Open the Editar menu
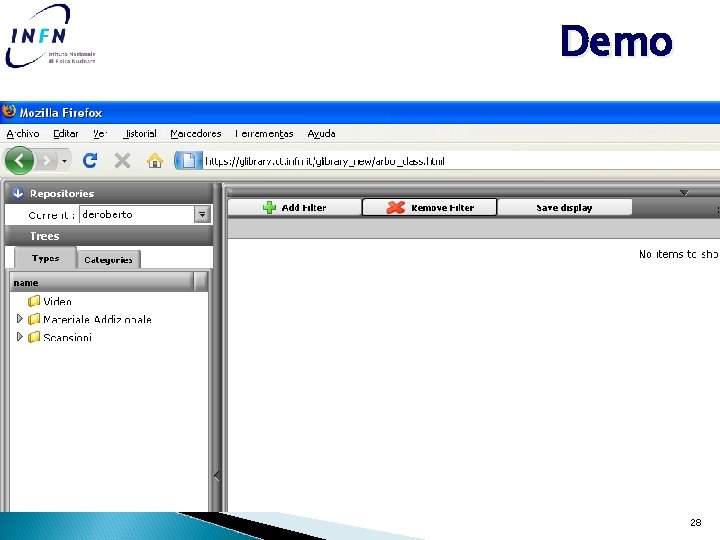 pos(66,134)
